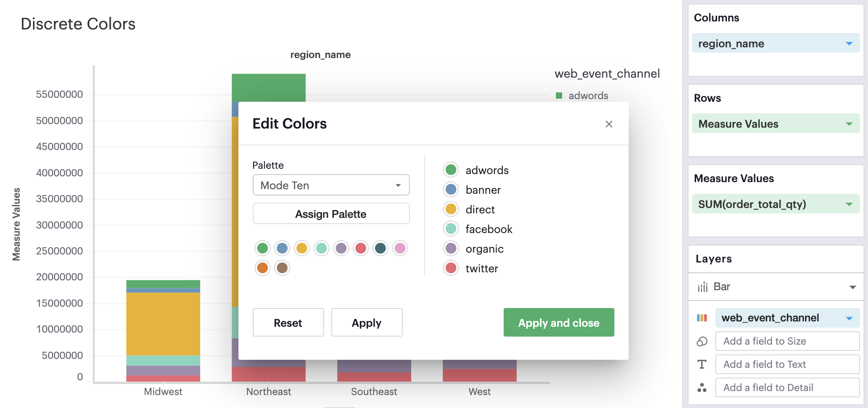This screenshot has width=868, height=408.
Task: Click Apply and close button
Action: (559, 323)
